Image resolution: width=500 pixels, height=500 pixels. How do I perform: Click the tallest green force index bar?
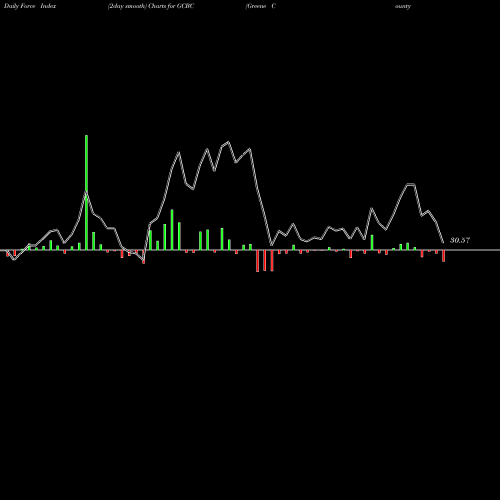pyautogui.click(x=87, y=192)
